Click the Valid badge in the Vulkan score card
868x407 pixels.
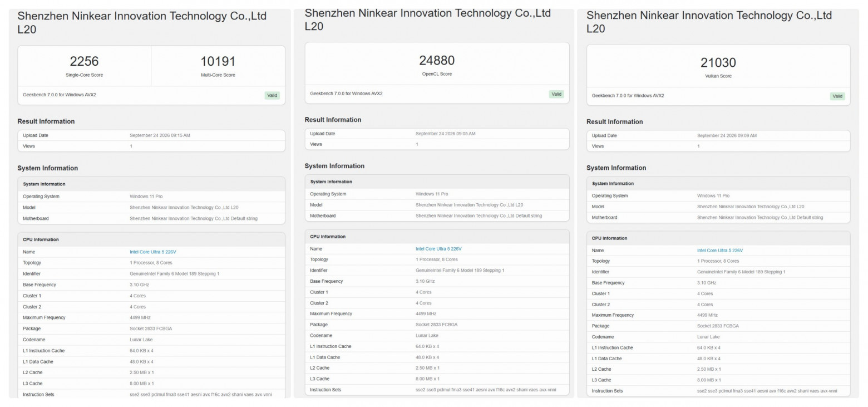(837, 96)
